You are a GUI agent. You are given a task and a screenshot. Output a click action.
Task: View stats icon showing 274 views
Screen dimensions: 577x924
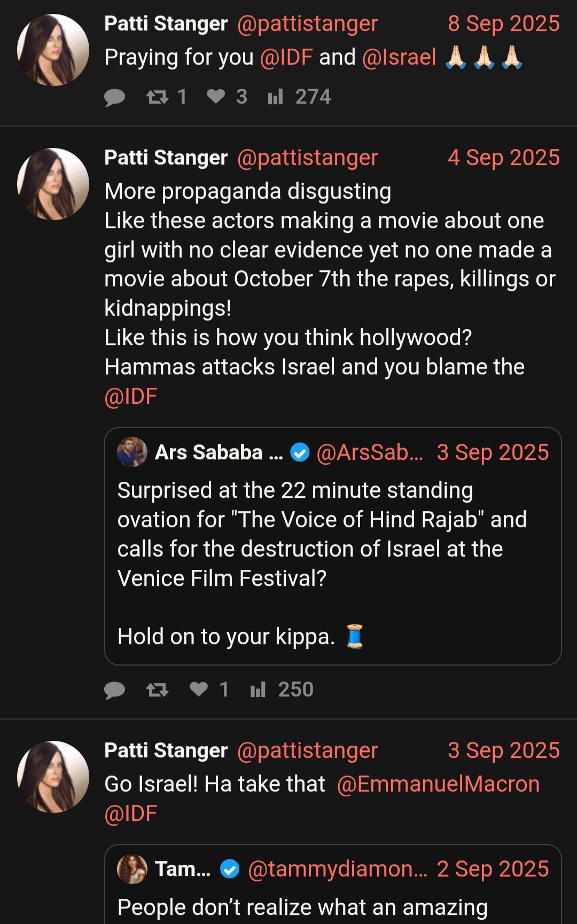click(x=275, y=97)
